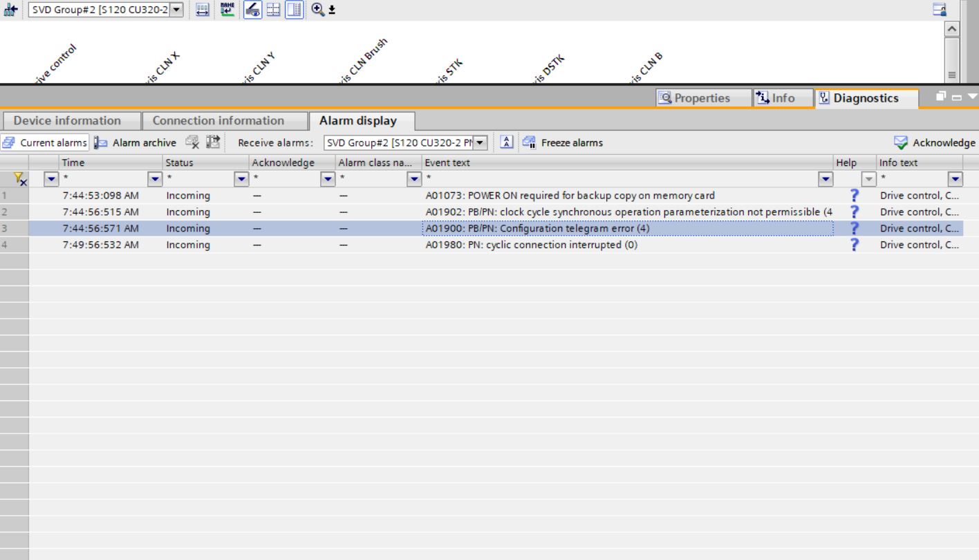Toggle the Alarm archive view

(136, 143)
